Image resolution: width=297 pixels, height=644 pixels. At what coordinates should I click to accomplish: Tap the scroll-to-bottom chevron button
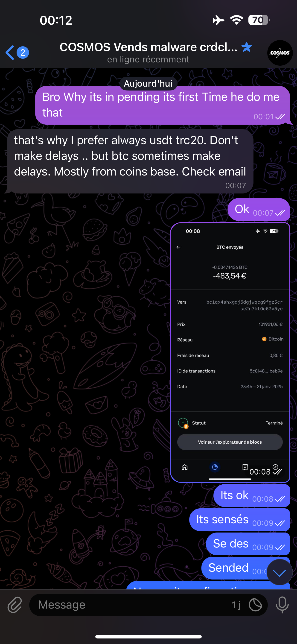click(280, 572)
